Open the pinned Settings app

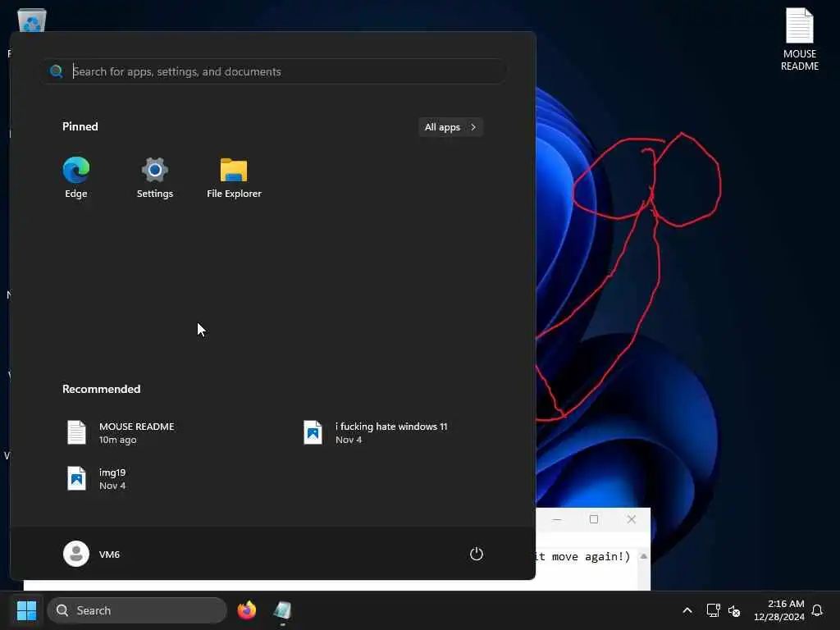click(155, 178)
